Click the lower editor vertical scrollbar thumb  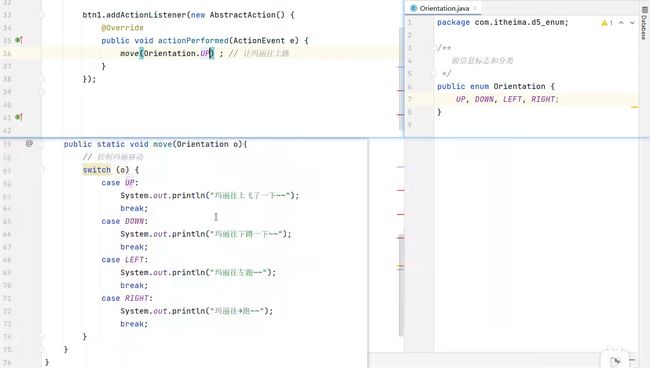pos(401,286)
